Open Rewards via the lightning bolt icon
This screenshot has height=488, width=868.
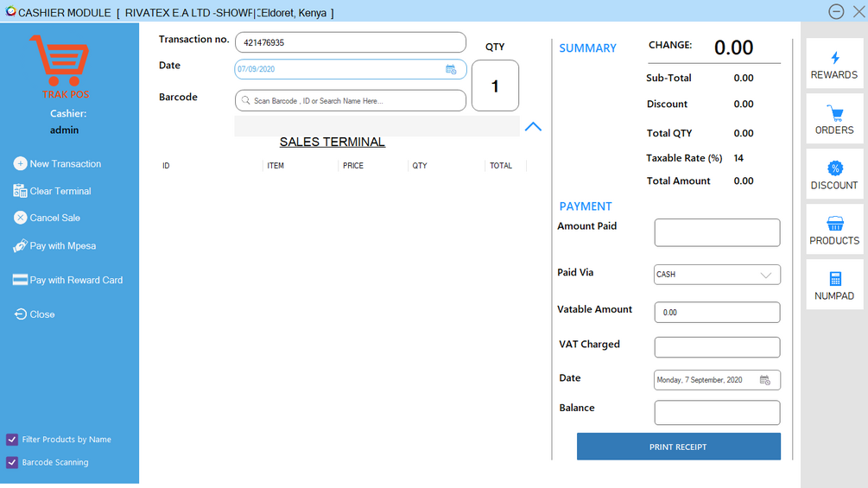tap(835, 58)
